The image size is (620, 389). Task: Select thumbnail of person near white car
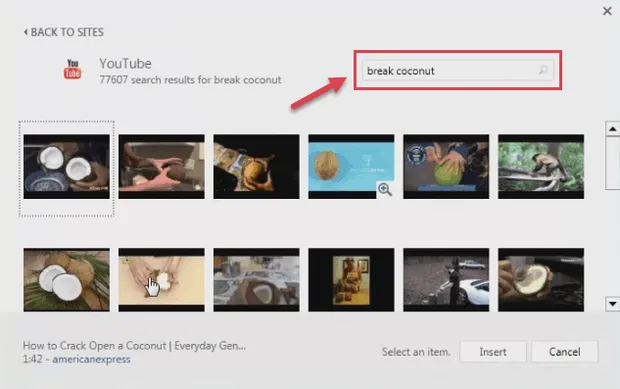(446, 280)
